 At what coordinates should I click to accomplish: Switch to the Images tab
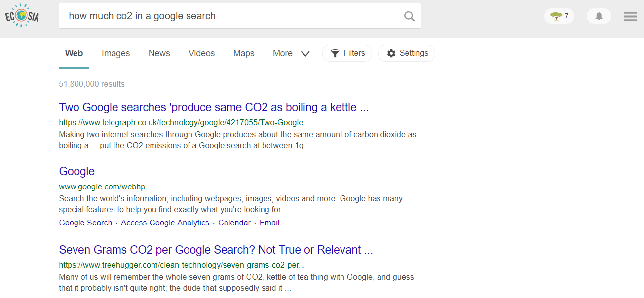115,53
